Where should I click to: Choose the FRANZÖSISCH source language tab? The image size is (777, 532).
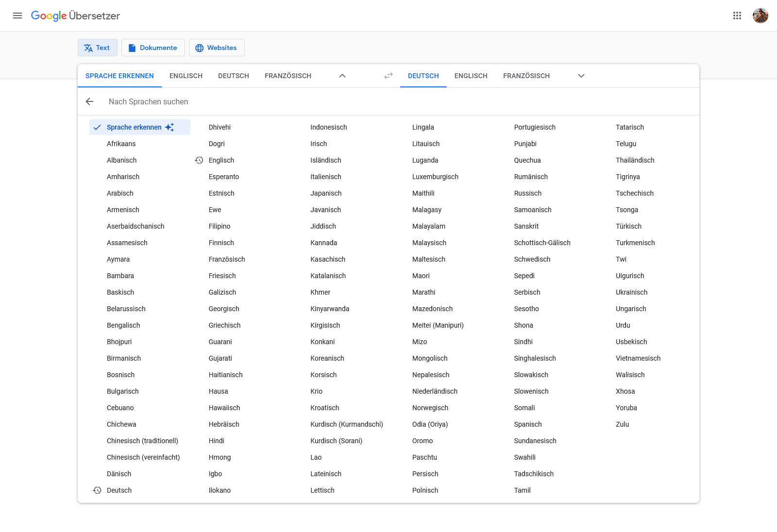pos(288,76)
